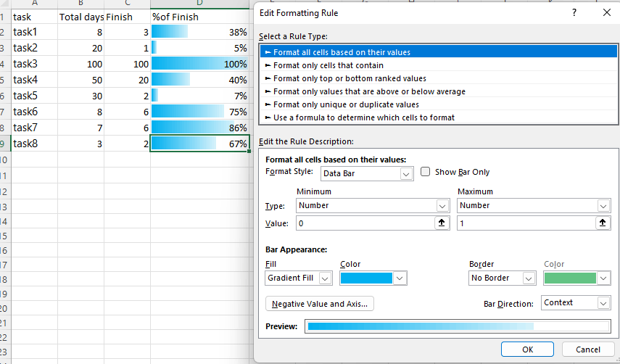The width and height of the screenshot is (620, 364).
Task: Select the 'task8' cell
Action: point(34,144)
